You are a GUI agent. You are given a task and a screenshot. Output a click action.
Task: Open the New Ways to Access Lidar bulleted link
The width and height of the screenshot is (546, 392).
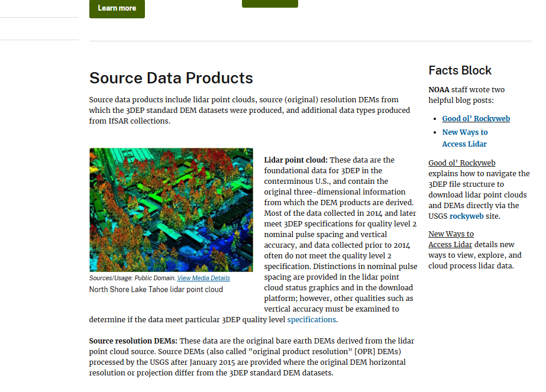coord(465,138)
